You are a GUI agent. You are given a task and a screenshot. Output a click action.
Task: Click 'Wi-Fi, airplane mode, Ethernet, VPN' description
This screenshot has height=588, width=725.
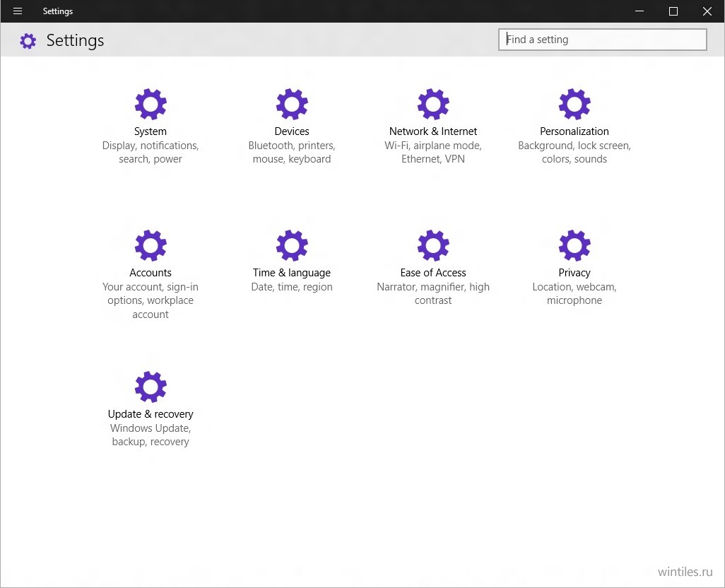[x=433, y=152]
